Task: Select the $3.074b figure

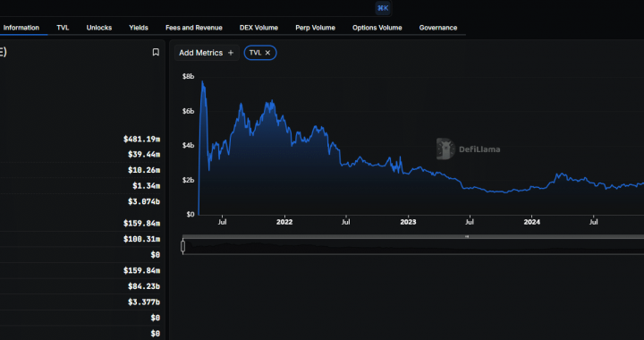Action: click(144, 201)
